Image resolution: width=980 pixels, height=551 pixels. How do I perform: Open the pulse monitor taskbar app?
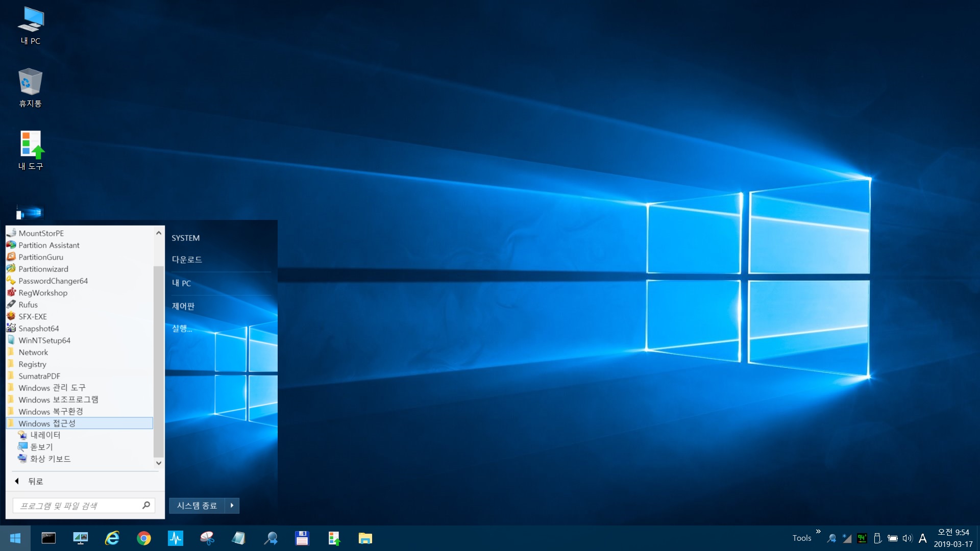pos(176,538)
